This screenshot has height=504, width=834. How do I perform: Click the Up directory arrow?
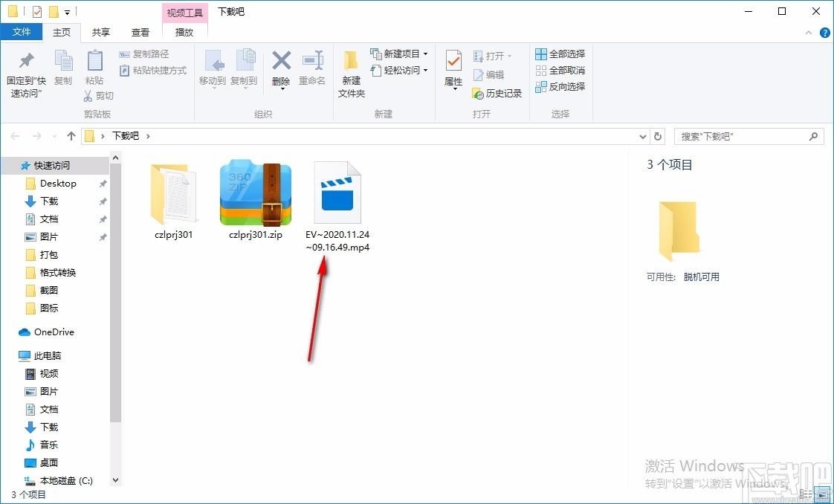71,136
